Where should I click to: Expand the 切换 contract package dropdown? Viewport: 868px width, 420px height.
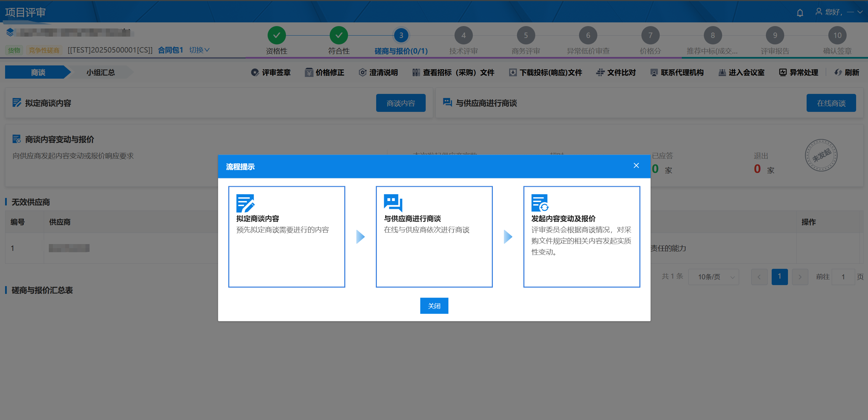199,50
